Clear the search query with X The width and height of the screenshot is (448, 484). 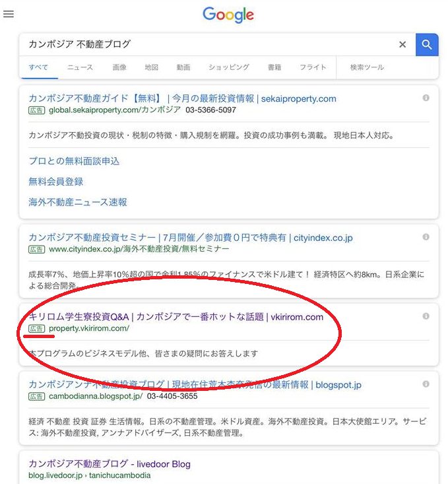(402, 45)
